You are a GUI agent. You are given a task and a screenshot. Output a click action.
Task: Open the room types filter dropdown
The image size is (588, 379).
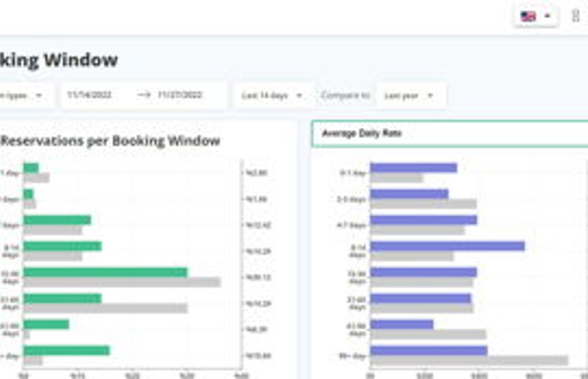(x=26, y=95)
